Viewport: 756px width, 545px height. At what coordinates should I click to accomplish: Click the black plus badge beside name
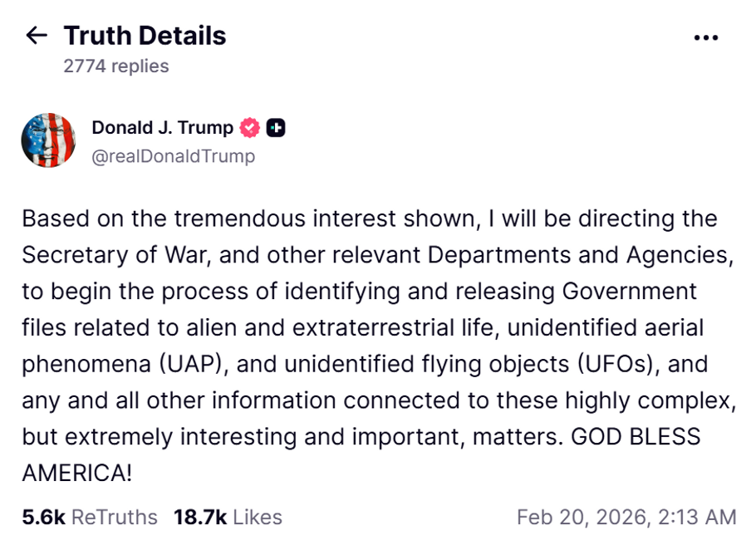pyautogui.click(x=277, y=128)
